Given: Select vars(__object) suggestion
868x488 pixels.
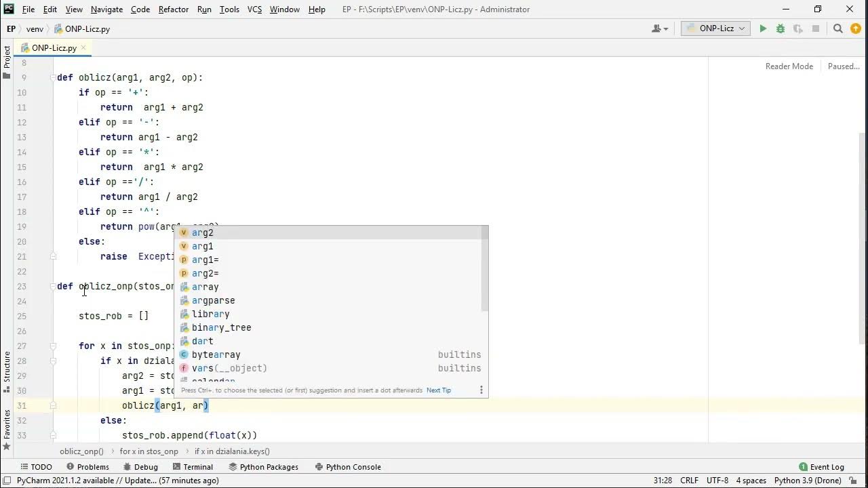Looking at the screenshot, I should pyautogui.click(x=330, y=368).
